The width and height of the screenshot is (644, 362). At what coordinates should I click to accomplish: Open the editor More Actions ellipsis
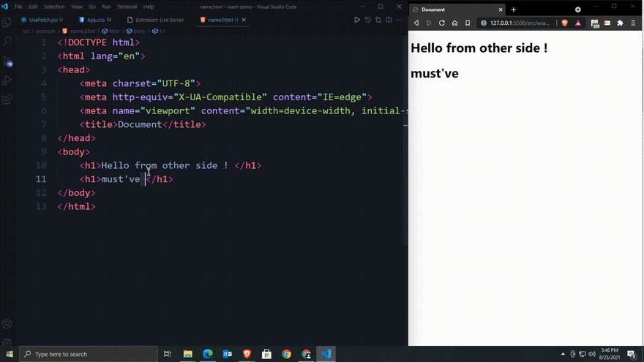(x=400, y=20)
